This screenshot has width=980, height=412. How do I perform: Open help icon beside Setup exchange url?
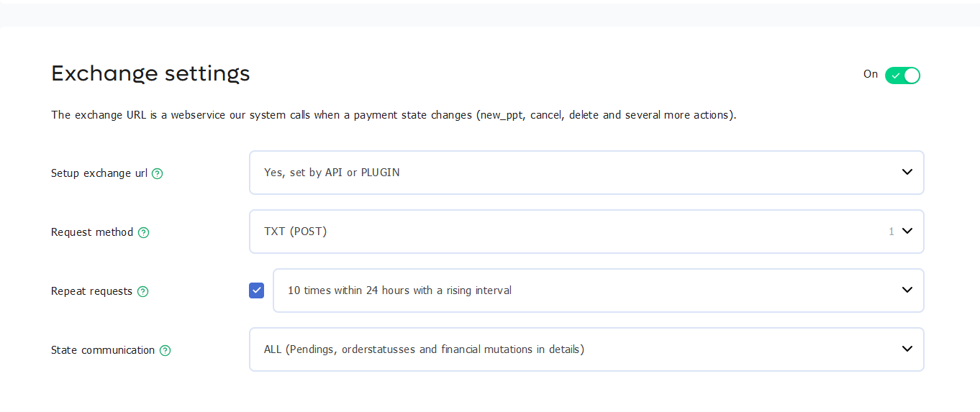[158, 173]
